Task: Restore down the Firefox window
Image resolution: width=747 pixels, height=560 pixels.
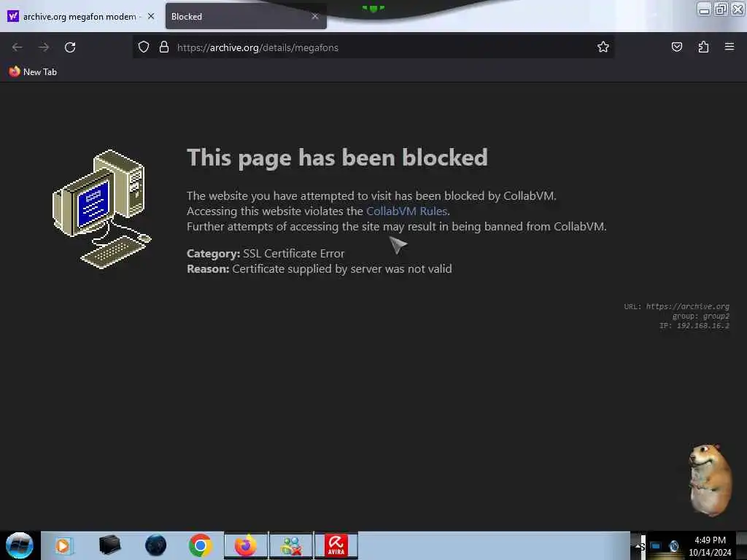Action: pos(721,9)
